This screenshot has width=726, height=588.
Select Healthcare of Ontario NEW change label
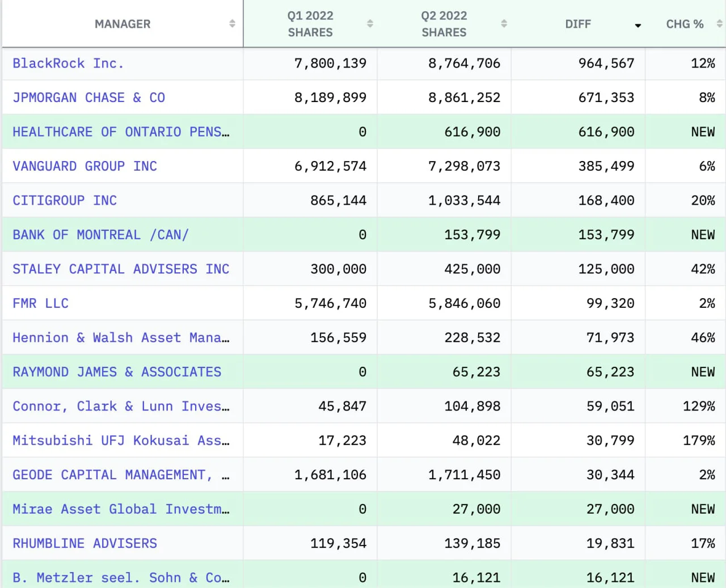pyautogui.click(x=703, y=132)
